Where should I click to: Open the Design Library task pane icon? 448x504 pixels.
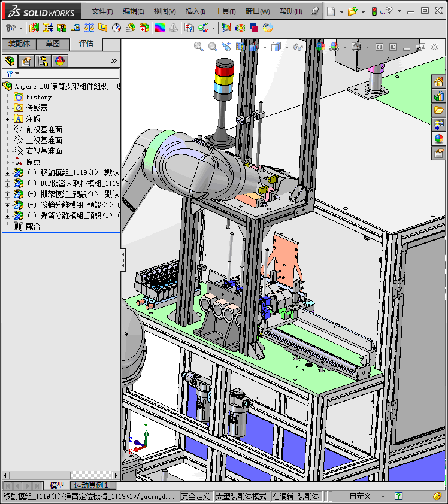(439, 95)
